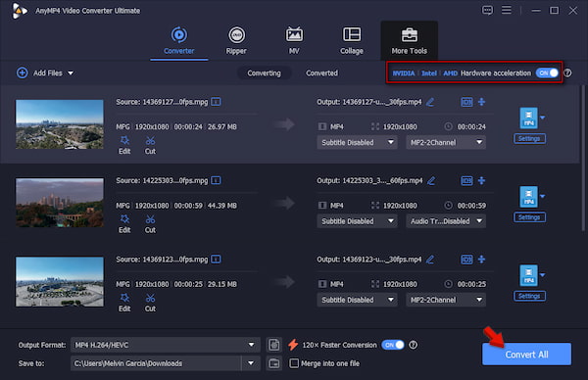
Task: Open Settings for the 14225303 file
Action: pyautogui.click(x=529, y=217)
